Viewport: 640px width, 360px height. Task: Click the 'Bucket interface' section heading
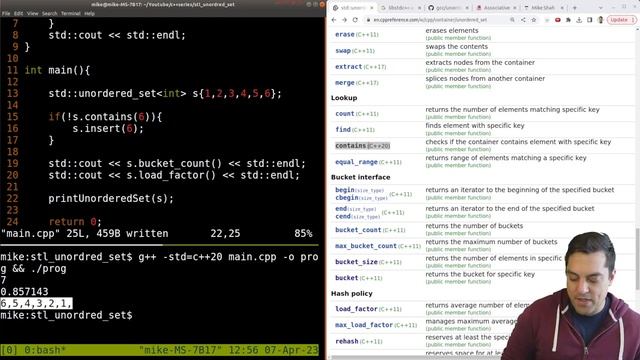(x=360, y=177)
